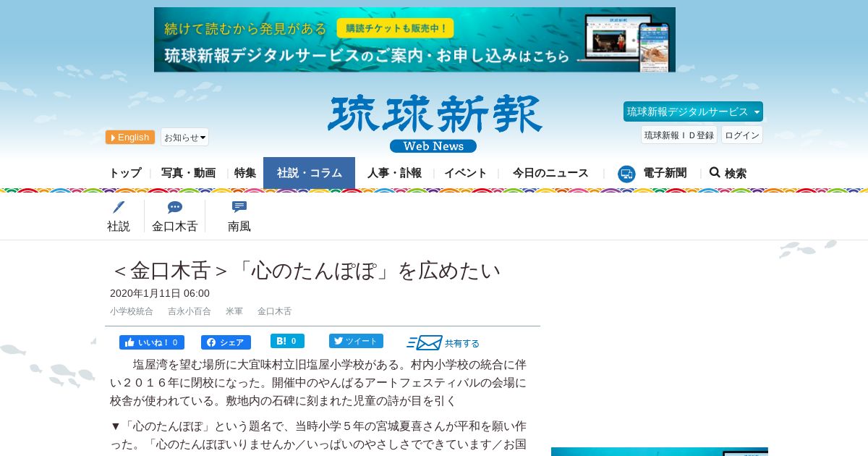Screen dimensions: 868x456
Task: Expand the お知らせ dropdown
Action: click(x=184, y=137)
